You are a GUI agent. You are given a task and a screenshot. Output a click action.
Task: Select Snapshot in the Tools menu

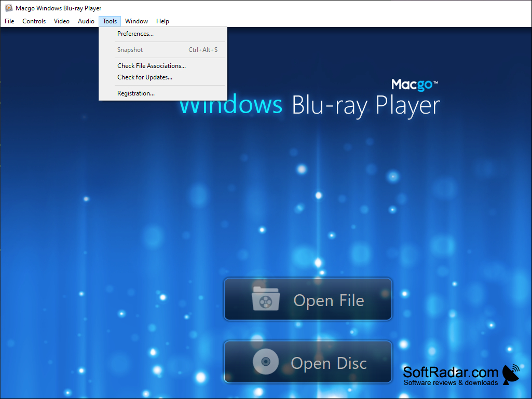point(163,49)
